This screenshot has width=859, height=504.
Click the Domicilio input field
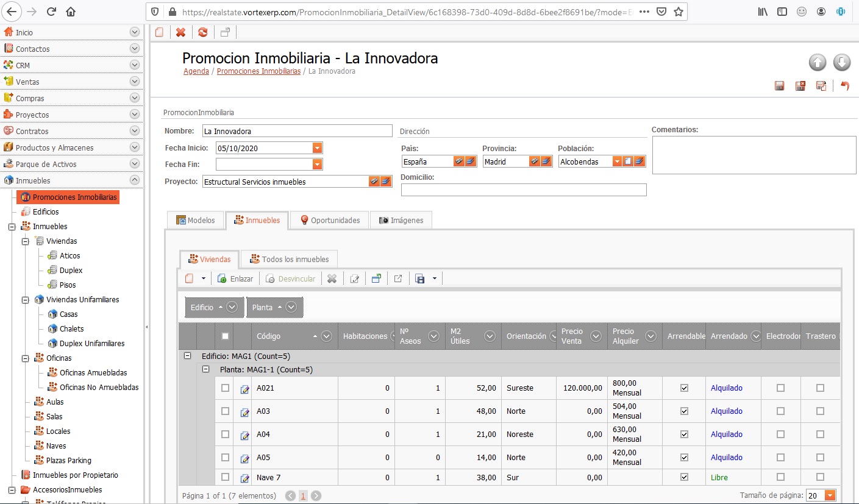click(524, 190)
